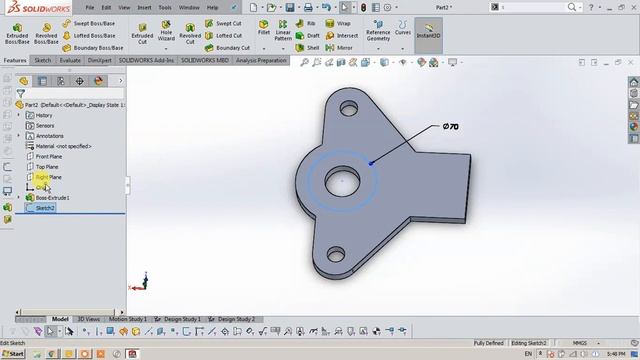Image resolution: width=640 pixels, height=360 pixels.
Task: Choose the Lofted Cut feature
Action: pos(223,36)
